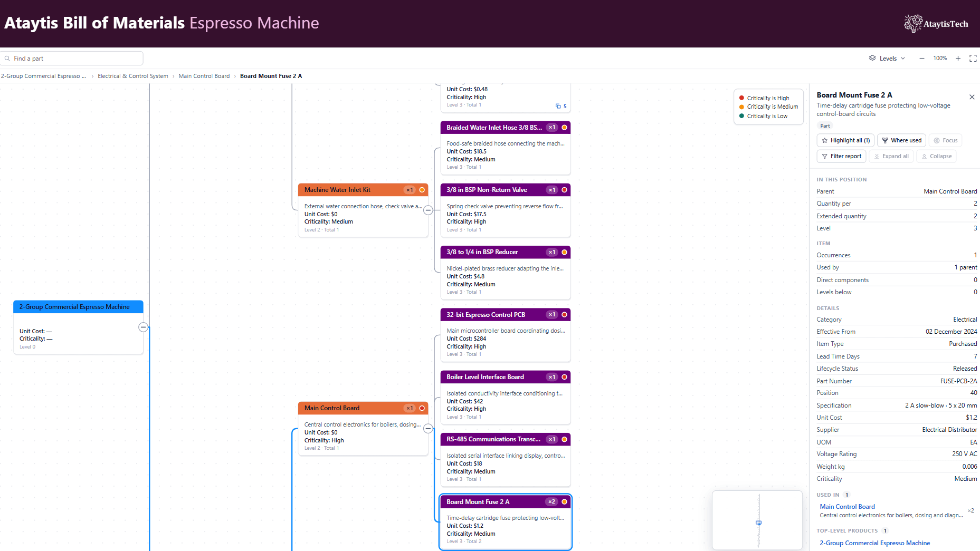
Task: Enter fullscreen view via toolbar icon
Action: 973,59
